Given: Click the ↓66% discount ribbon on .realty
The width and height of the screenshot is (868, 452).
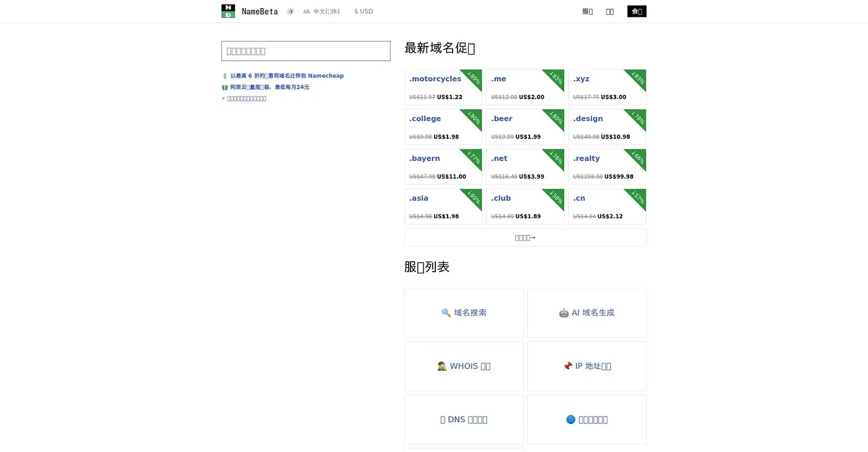Looking at the screenshot, I should coord(637,157).
